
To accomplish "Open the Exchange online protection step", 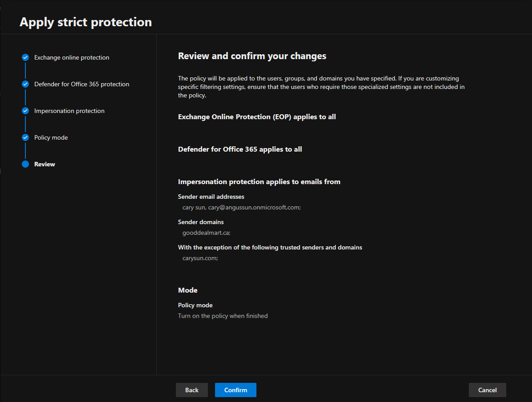I will pos(72,58).
